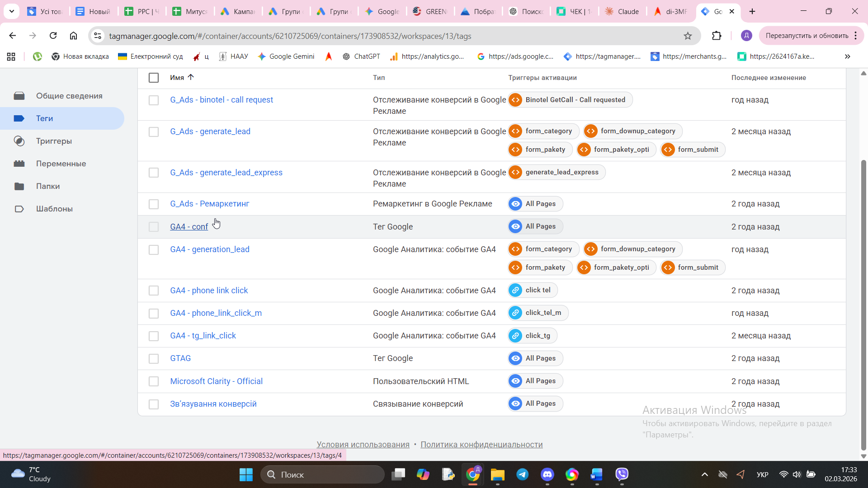Screen dimensions: 868x488
Task: Select Tags in the left navigation menu
Action: pyautogui.click(x=44, y=118)
